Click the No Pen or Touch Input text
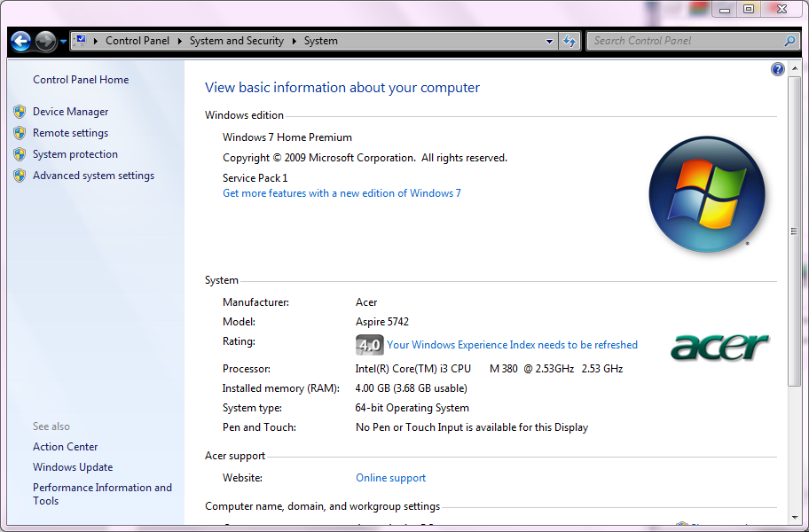The image size is (809, 532). 472,427
